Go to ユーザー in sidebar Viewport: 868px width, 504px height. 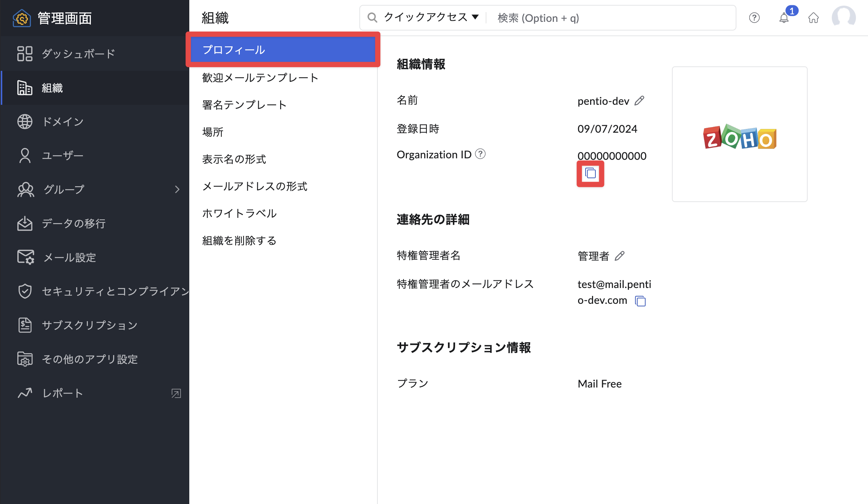point(95,155)
